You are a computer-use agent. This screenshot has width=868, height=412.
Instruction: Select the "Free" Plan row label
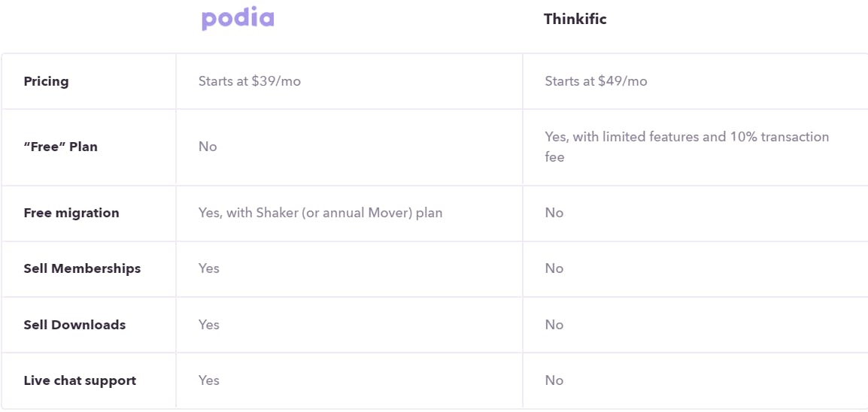click(x=60, y=147)
